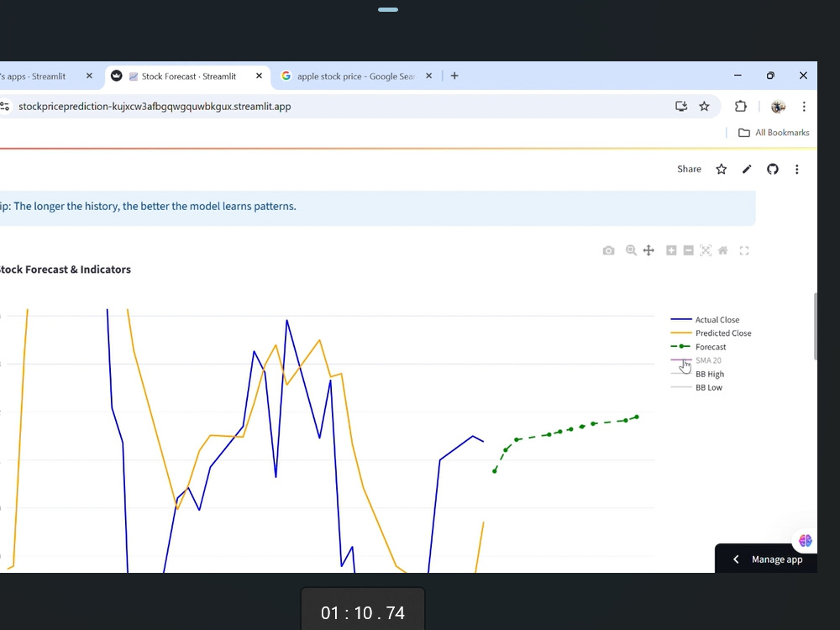The height and width of the screenshot is (630, 840).
Task: Install app icon in address bar
Action: click(681, 107)
